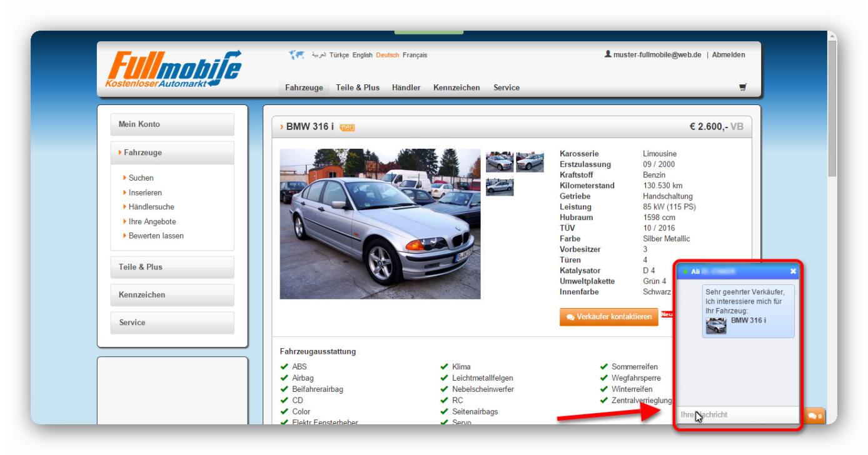Open the Kennzeichen top menu
This screenshot has width=868, height=455.
click(x=457, y=87)
